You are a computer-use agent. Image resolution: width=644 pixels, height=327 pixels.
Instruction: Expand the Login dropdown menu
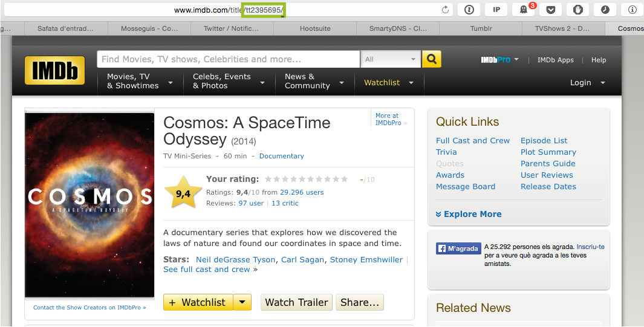coord(587,82)
